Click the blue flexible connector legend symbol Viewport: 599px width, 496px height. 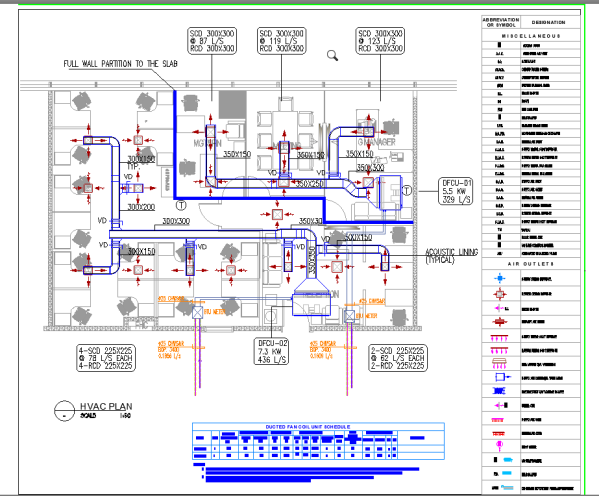click(499, 391)
